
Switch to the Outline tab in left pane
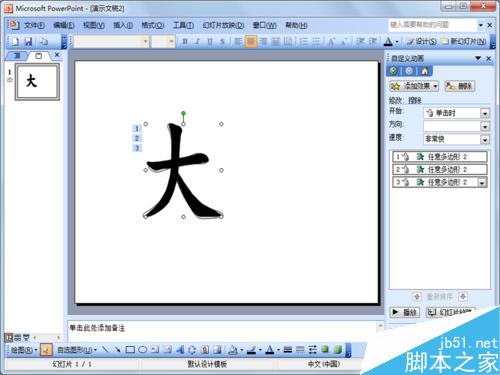(x=17, y=56)
